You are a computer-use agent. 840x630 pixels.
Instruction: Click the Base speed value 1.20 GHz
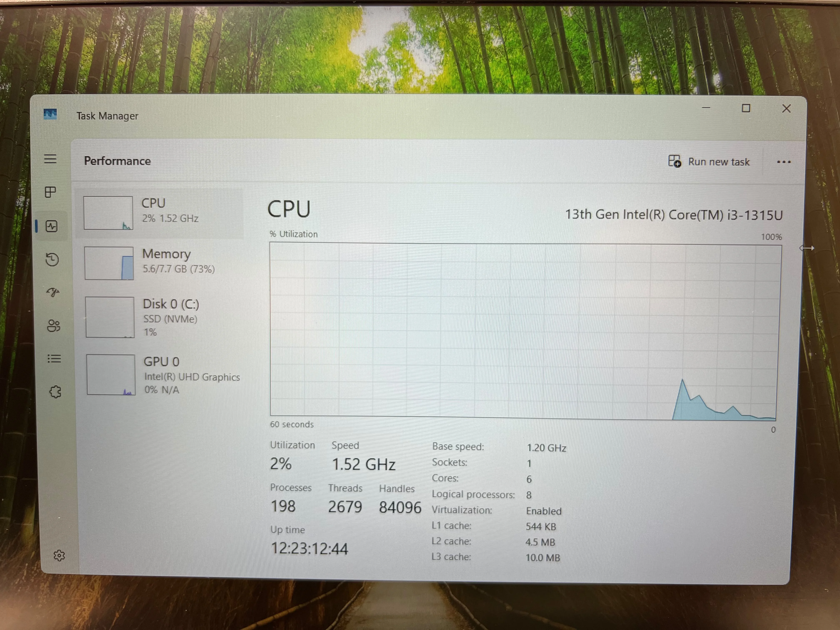tap(546, 448)
